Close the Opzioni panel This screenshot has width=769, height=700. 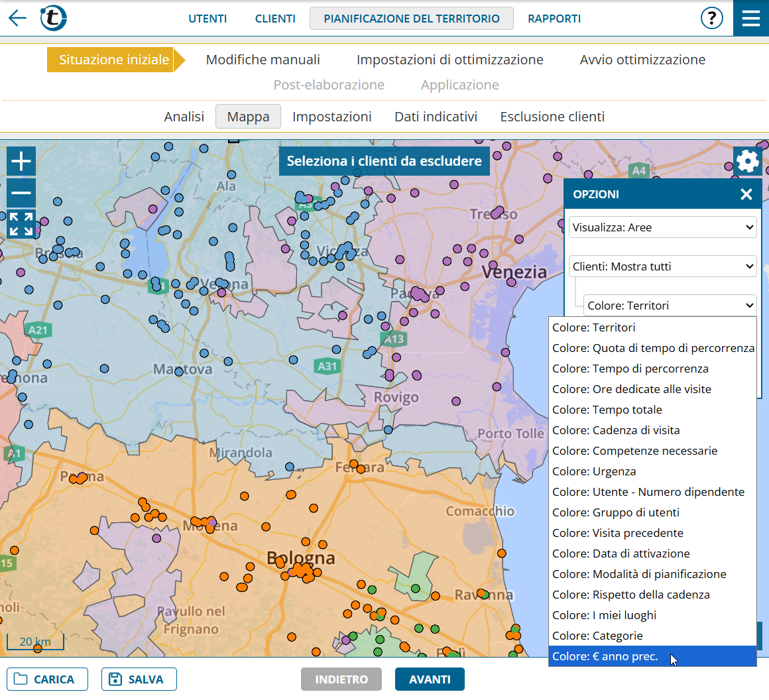(746, 194)
